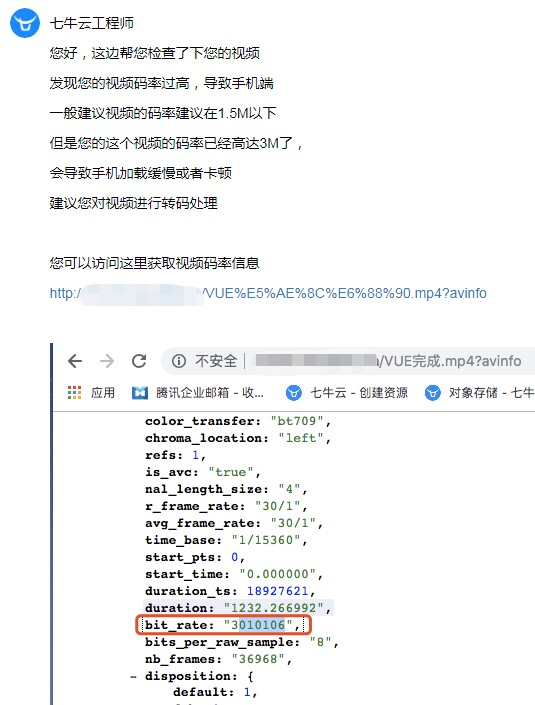Click the default: 1 line
Viewport: 535px width, 705px height.
(x=215, y=692)
